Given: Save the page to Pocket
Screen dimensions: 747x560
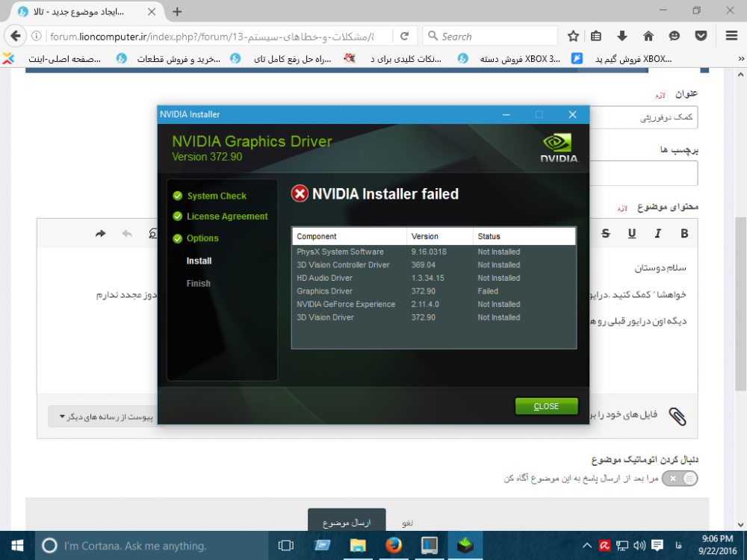Looking at the screenshot, I should coord(701,36).
